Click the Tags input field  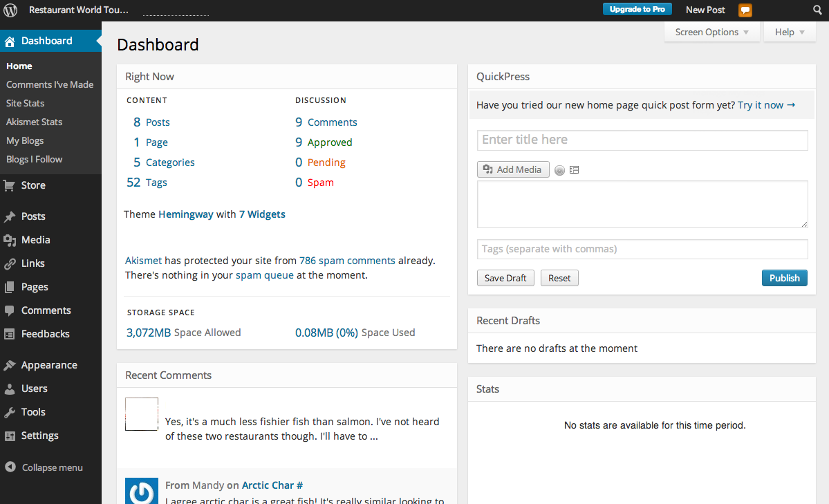(642, 249)
